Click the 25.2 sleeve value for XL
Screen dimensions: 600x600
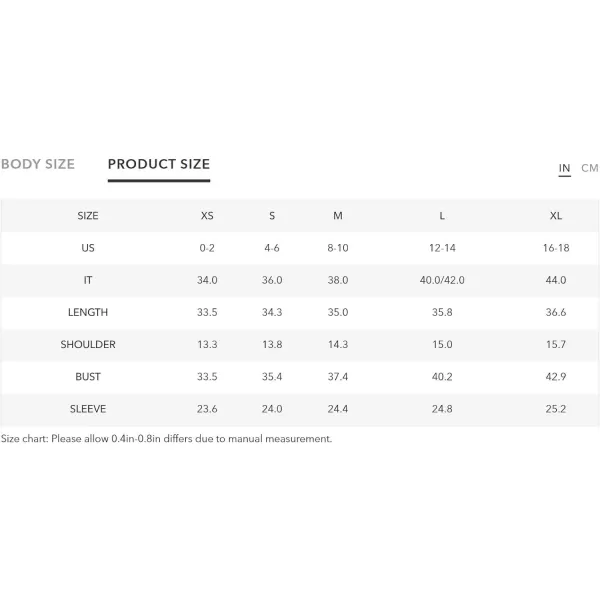(556, 409)
